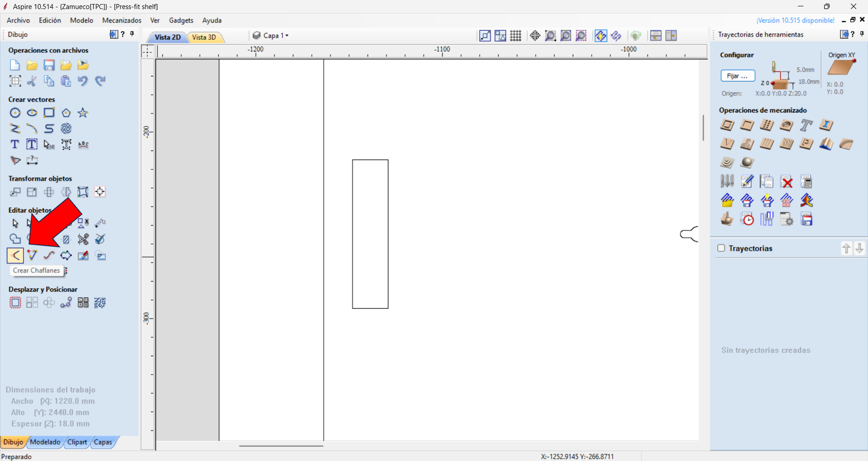Open the draw text tool
868x461 pixels.
click(14, 144)
